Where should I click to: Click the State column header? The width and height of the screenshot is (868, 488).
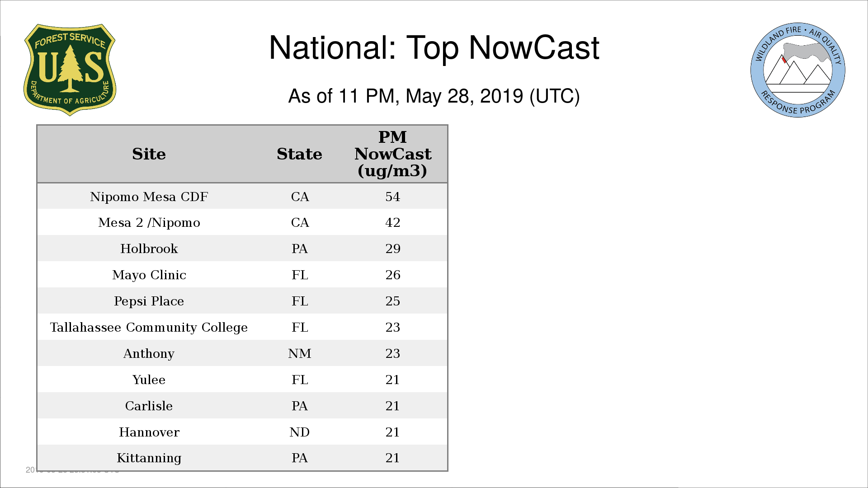pyautogui.click(x=299, y=154)
